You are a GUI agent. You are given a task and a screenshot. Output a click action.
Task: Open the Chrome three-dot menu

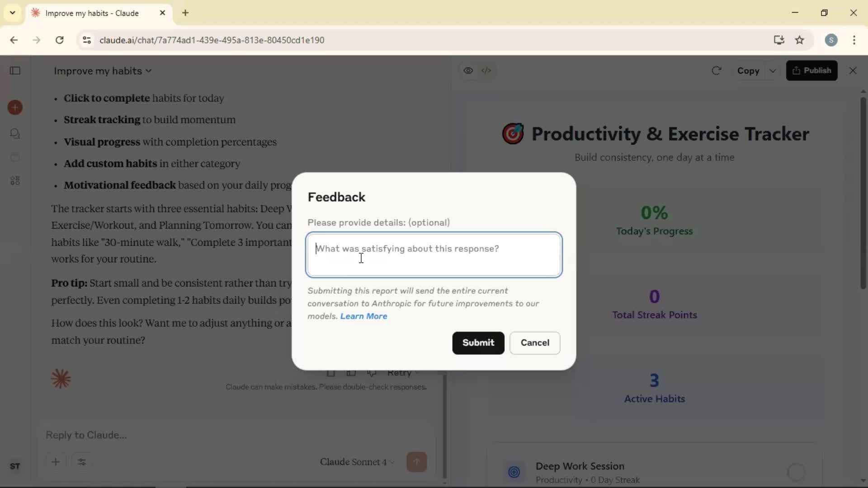pyautogui.click(x=854, y=40)
